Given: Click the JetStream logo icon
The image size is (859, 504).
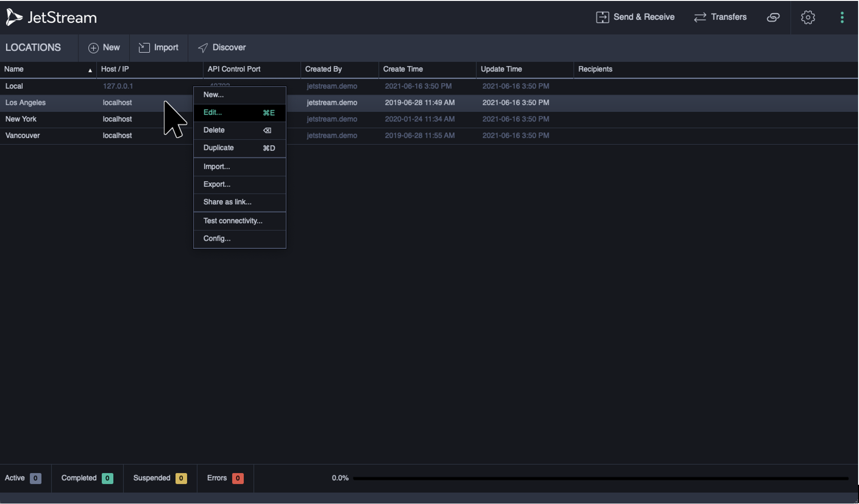Looking at the screenshot, I should click(14, 17).
